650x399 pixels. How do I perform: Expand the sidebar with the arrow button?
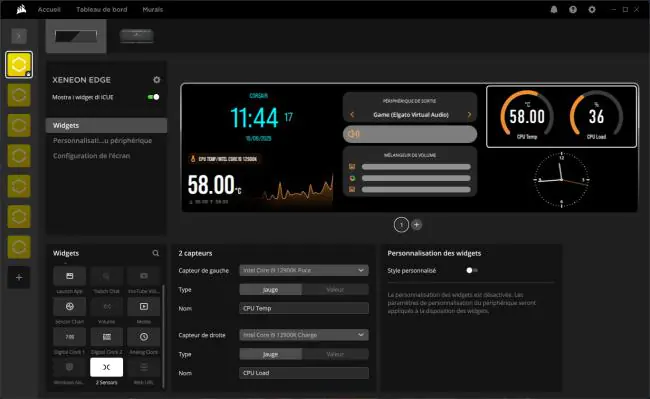(19, 36)
